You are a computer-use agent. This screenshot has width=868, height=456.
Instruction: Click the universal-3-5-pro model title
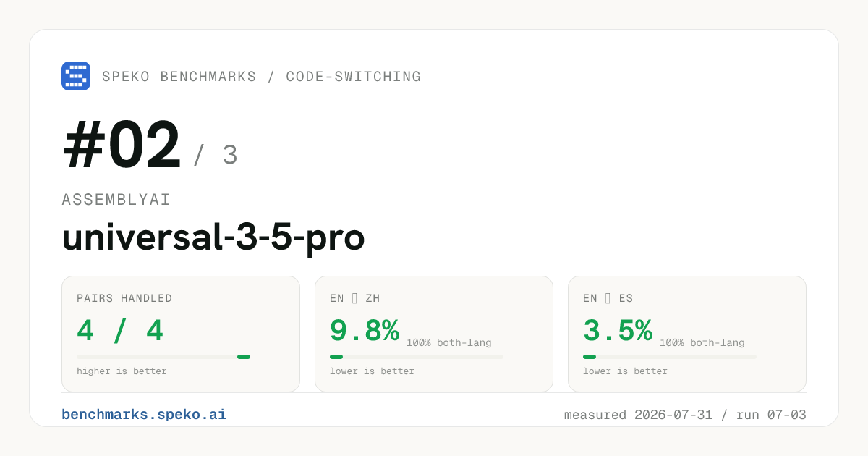coord(213,238)
